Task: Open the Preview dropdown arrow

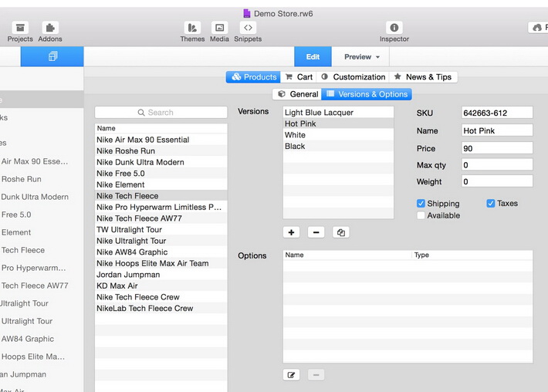Action: pyautogui.click(x=377, y=57)
